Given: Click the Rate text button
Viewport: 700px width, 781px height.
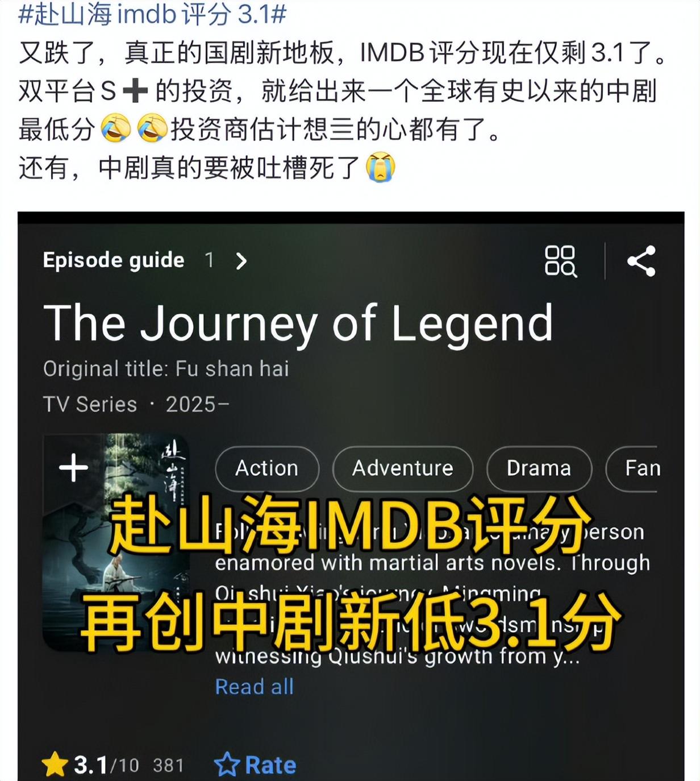Looking at the screenshot, I should tap(270, 765).
